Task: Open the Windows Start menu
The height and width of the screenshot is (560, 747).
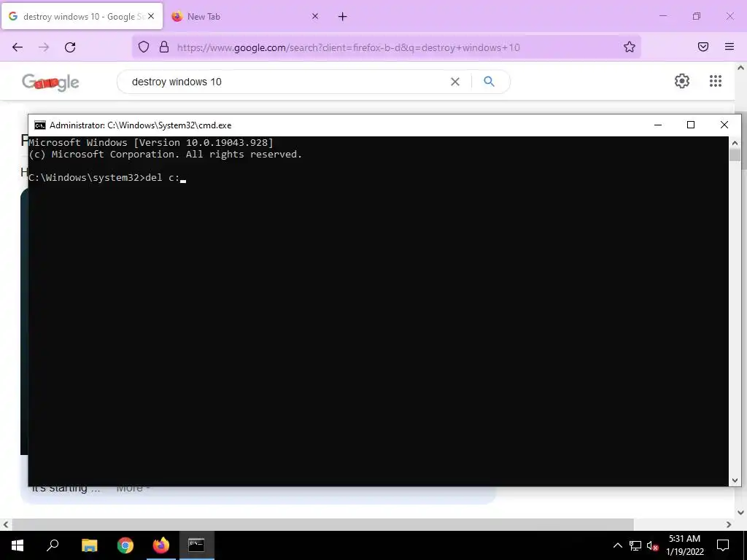Action: point(18,545)
